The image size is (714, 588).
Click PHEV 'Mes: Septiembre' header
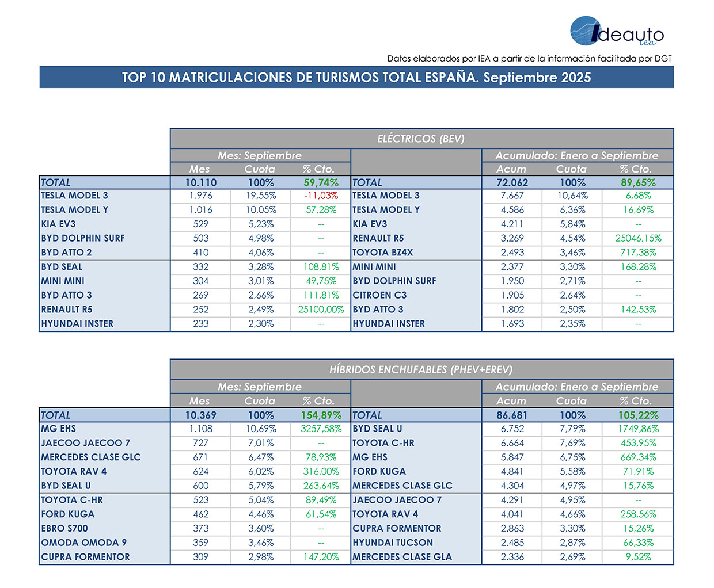point(260,387)
